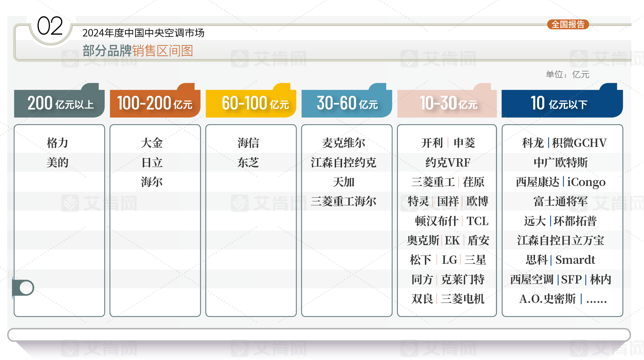This screenshot has height=360, width=644.
Task: Select 海信 in the 60-100亿元 column
Action: (248, 143)
